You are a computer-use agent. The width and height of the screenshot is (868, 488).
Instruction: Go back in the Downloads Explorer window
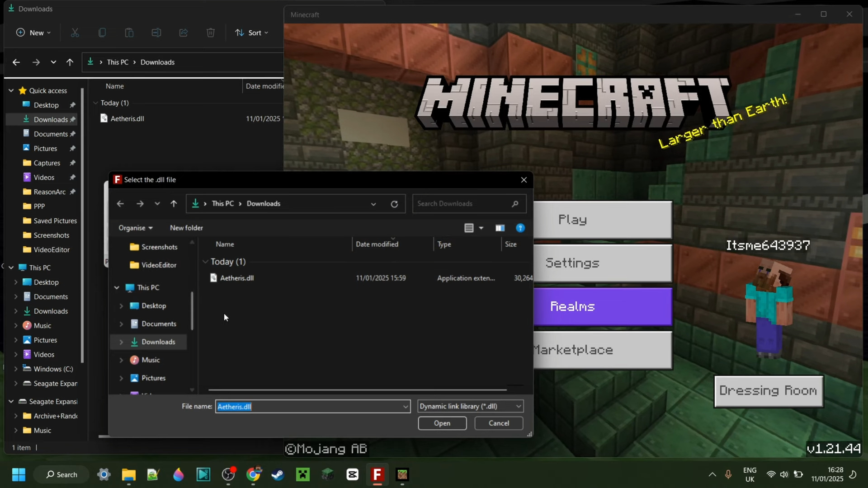16,62
